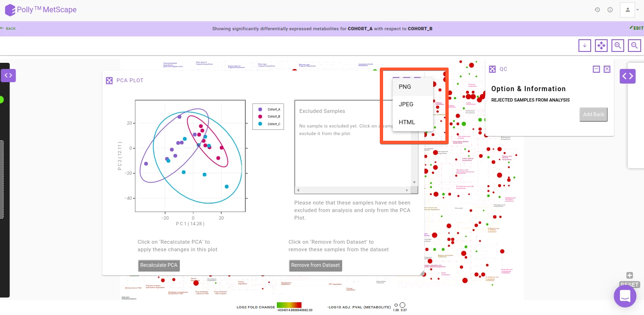Minimize the QC panel
Screen dimensions: 644x315
pos(596,69)
